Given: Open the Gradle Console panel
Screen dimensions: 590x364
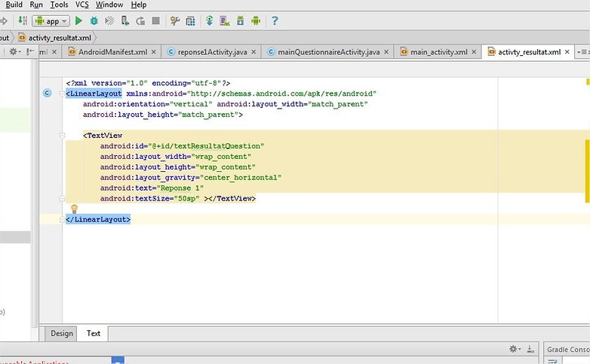Looking at the screenshot, I should pyautogui.click(x=568, y=350).
